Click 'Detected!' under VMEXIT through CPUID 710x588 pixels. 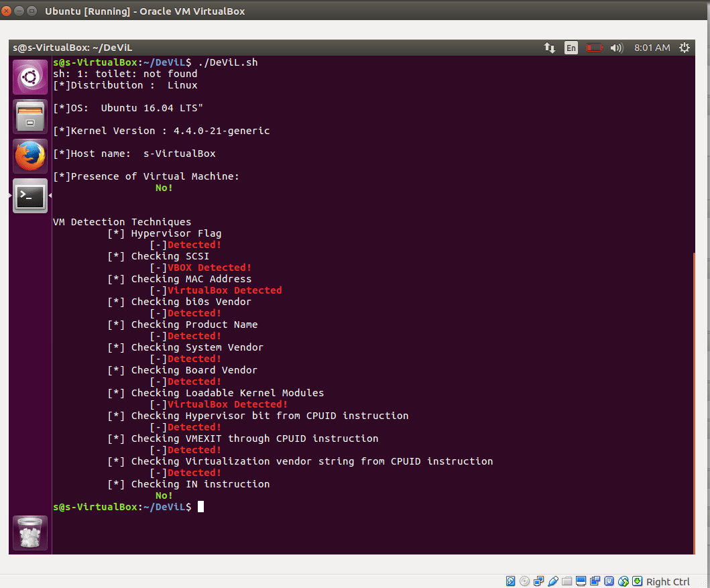(x=194, y=450)
